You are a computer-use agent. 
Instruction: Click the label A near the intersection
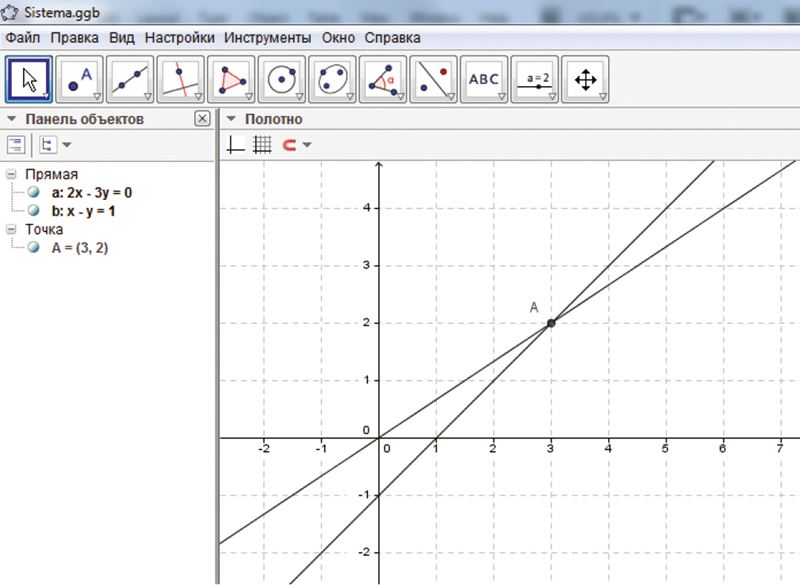pyautogui.click(x=534, y=307)
